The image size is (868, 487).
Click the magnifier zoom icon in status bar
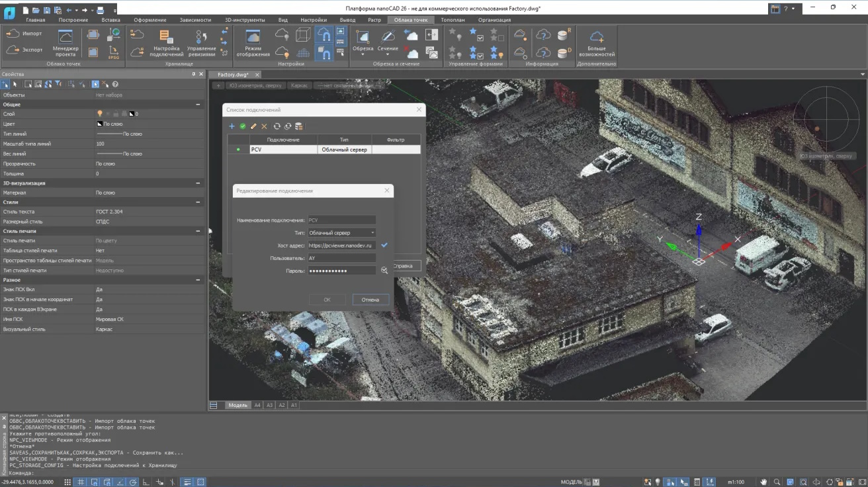point(777,482)
